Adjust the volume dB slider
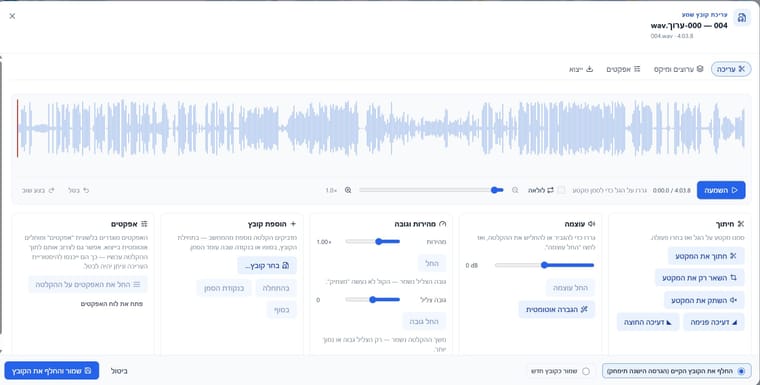 click(x=544, y=265)
